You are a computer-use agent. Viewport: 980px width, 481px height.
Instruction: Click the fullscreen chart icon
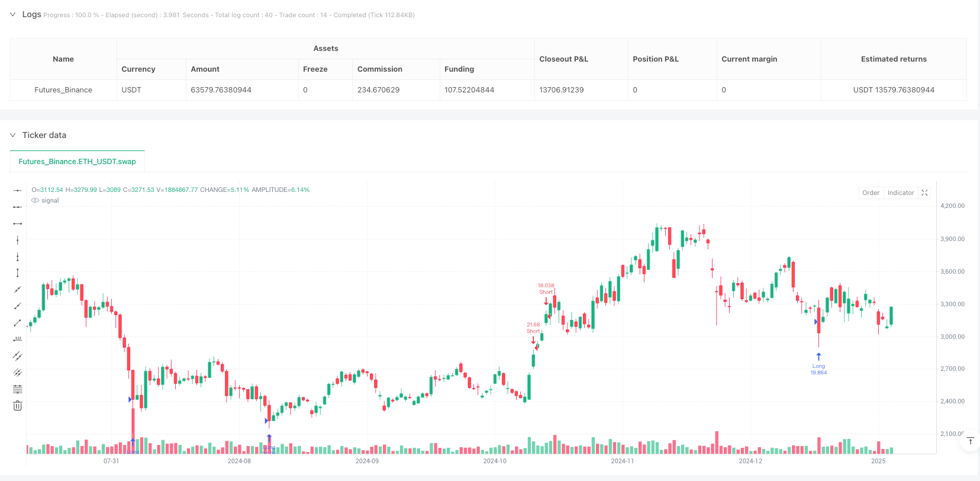pyautogui.click(x=924, y=193)
